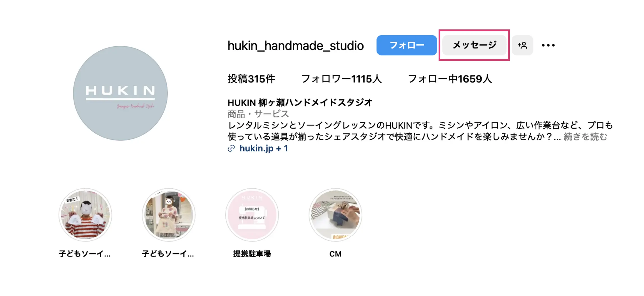Click the 提携駐車場 highlight label
The width and height of the screenshot is (644, 296).
coord(252,254)
